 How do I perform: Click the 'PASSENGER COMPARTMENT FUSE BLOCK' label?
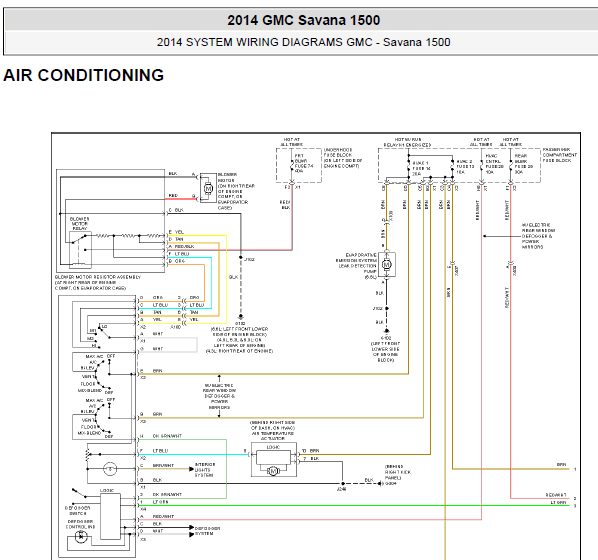(x=559, y=155)
